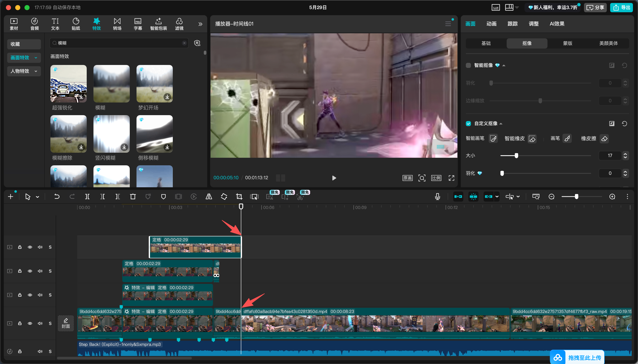Show more toolbar tabs with double chevron
The image size is (638, 364).
coord(200,24)
